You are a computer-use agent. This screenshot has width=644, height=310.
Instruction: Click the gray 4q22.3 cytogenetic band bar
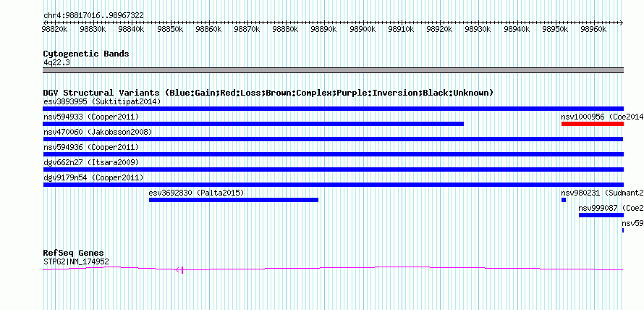click(333, 70)
